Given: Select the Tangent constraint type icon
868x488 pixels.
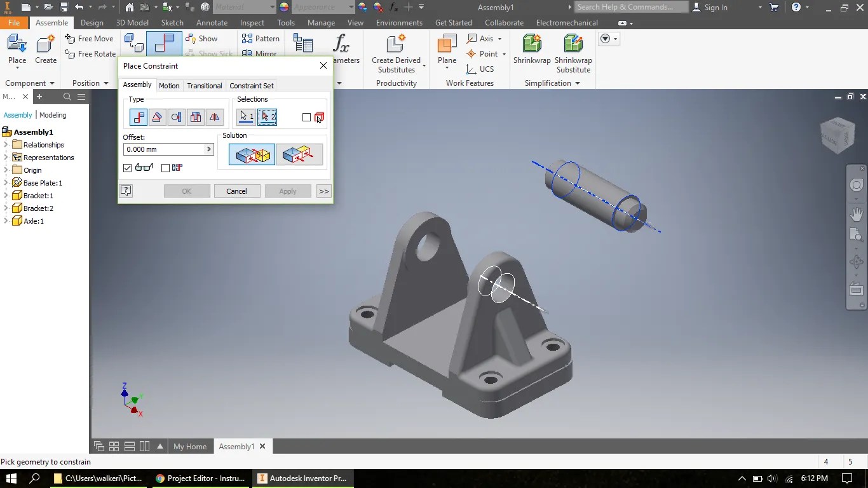Looking at the screenshot, I should click(x=177, y=117).
